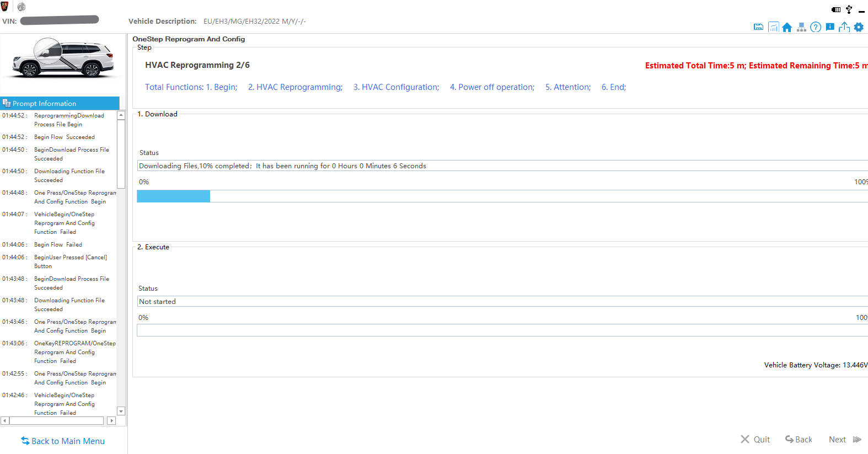Click the Next button
Screen dimensions: 868x454
pyautogui.click(x=844, y=440)
